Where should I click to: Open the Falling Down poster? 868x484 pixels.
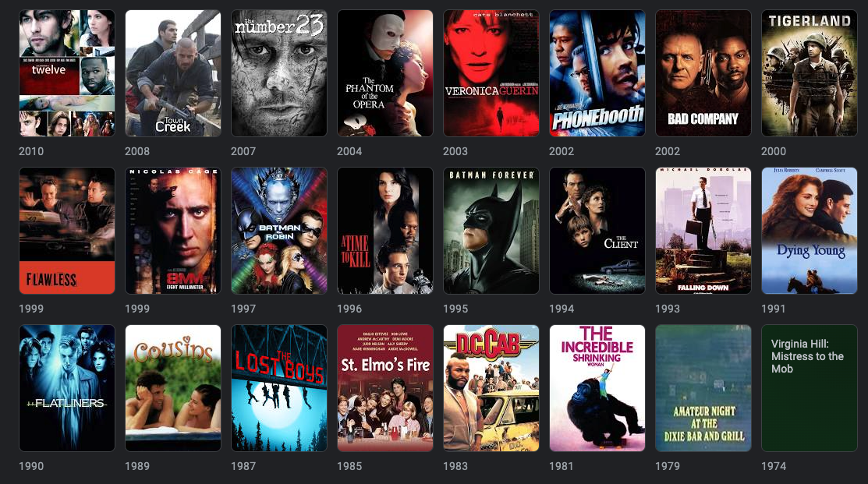703,231
